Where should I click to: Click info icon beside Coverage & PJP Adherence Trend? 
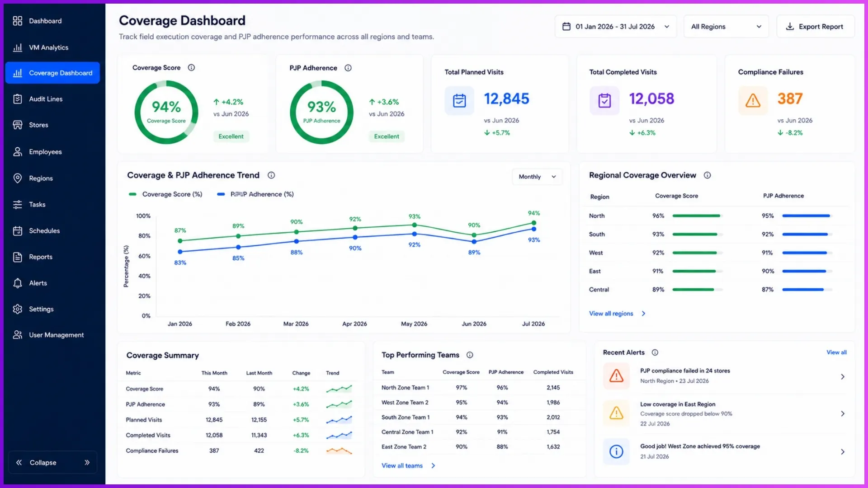pyautogui.click(x=271, y=175)
